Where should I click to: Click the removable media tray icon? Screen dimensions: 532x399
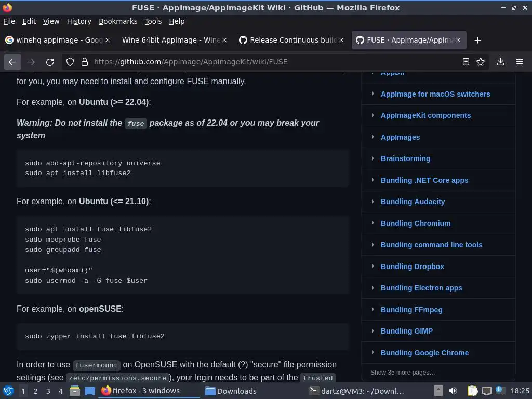point(438,391)
